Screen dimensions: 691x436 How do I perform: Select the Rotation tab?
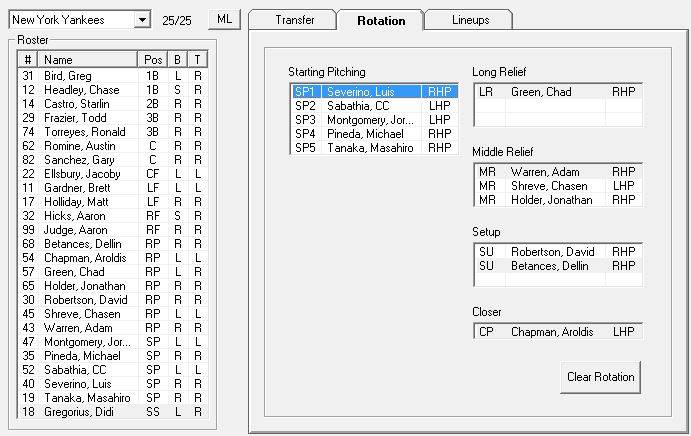[381, 20]
